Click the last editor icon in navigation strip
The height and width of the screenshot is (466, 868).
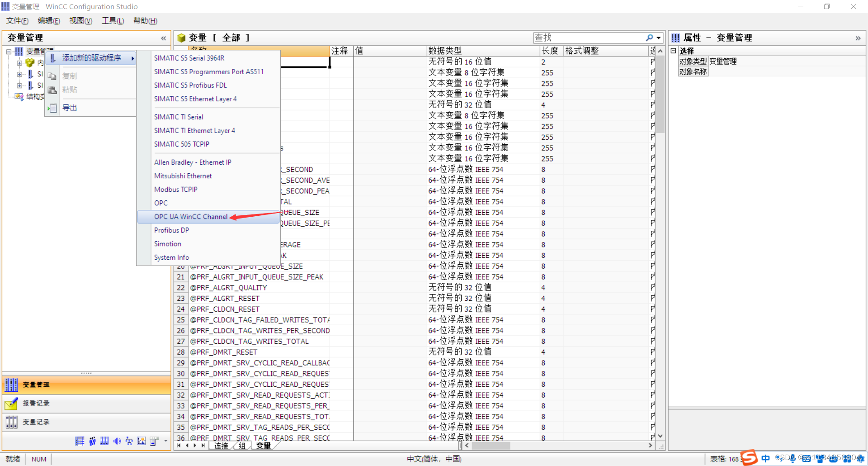tap(154, 441)
